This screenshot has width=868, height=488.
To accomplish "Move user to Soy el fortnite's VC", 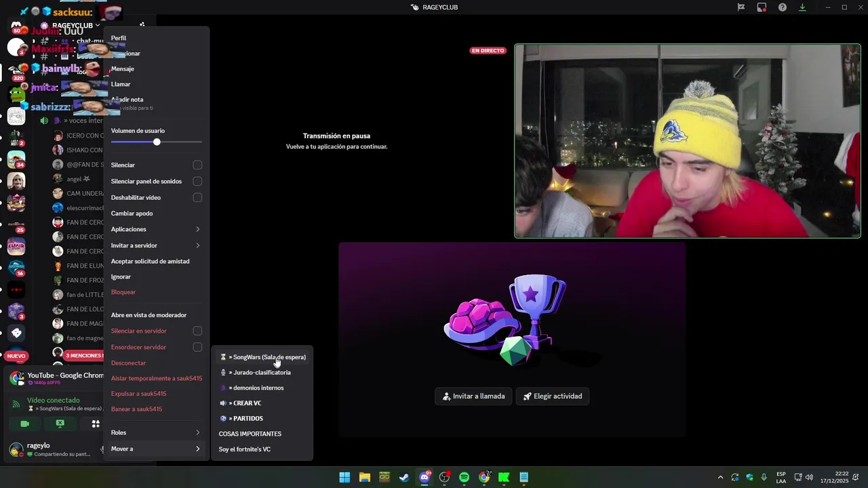I will pyautogui.click(x=262, y=449).
